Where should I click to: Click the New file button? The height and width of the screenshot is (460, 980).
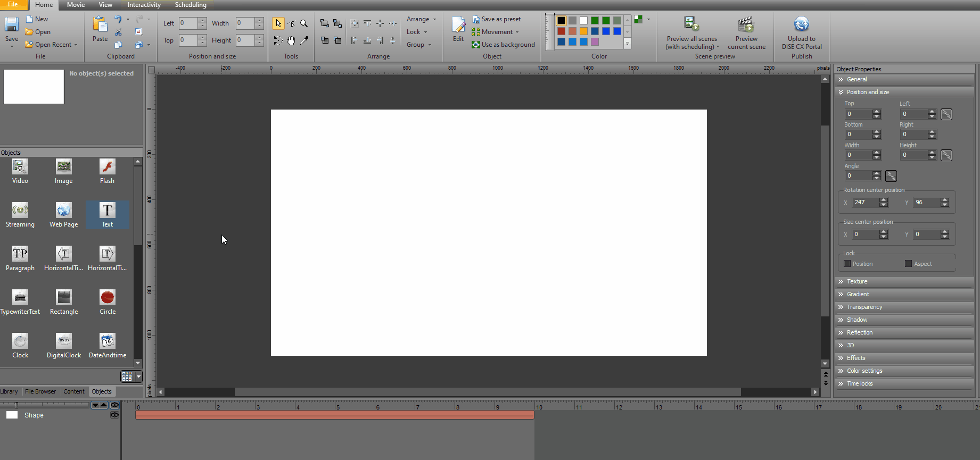click(37, 19)
